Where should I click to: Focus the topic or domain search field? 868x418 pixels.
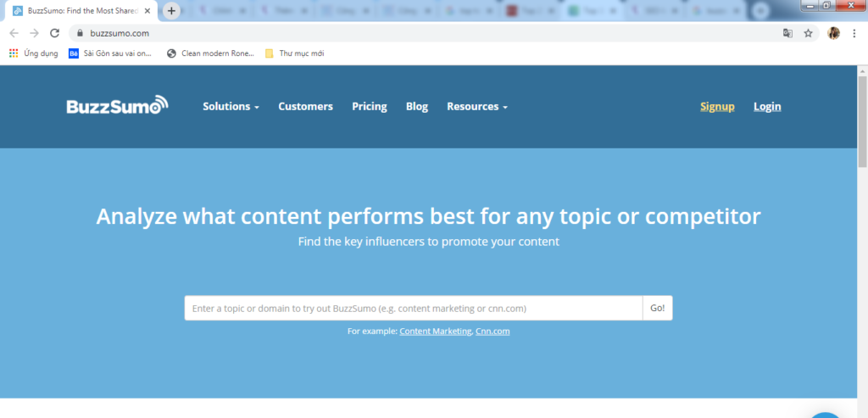(414, 308)
